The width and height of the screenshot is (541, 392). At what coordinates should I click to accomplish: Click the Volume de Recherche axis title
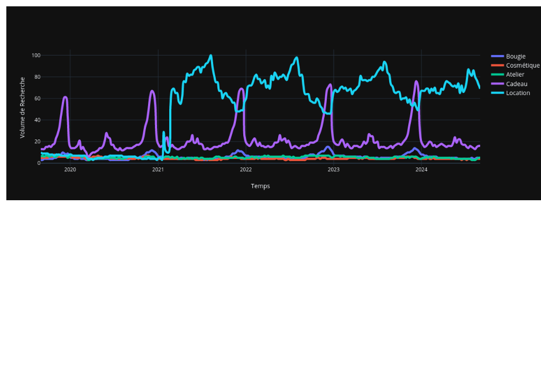click(x=22, y=108)
